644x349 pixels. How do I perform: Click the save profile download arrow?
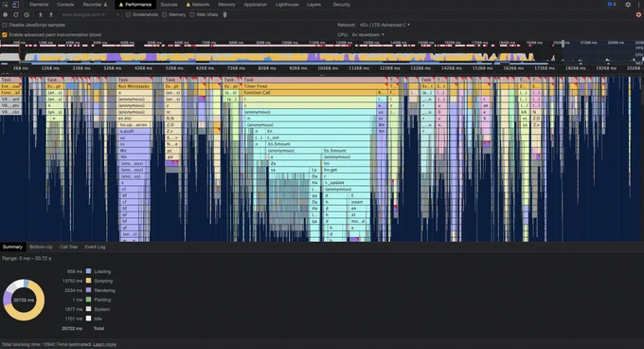point(51,15)
